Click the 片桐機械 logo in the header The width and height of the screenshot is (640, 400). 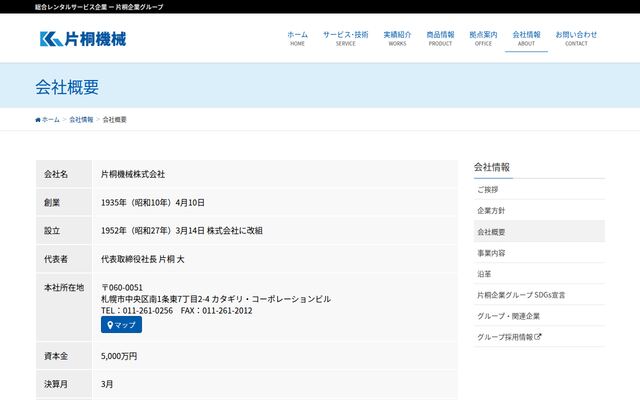83,39
